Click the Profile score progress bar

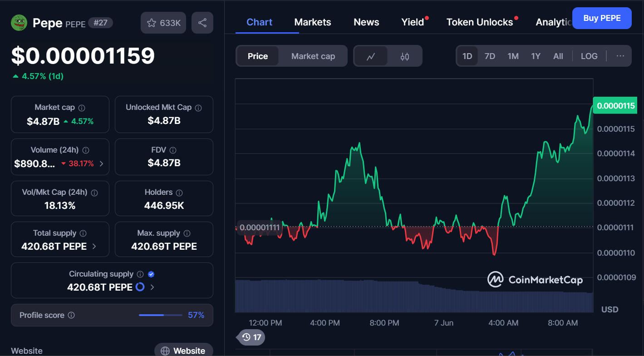pos(161,315)
